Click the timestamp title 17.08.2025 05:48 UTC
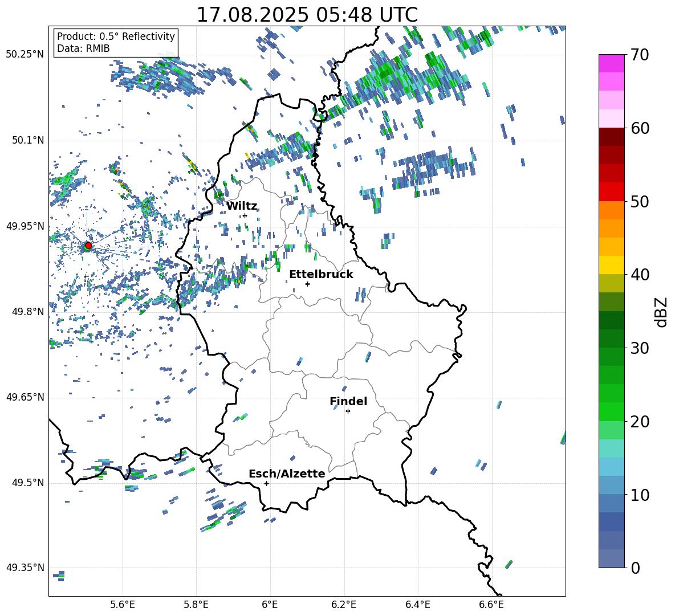This screenshot has width=675, height=616. pos(307,15)
